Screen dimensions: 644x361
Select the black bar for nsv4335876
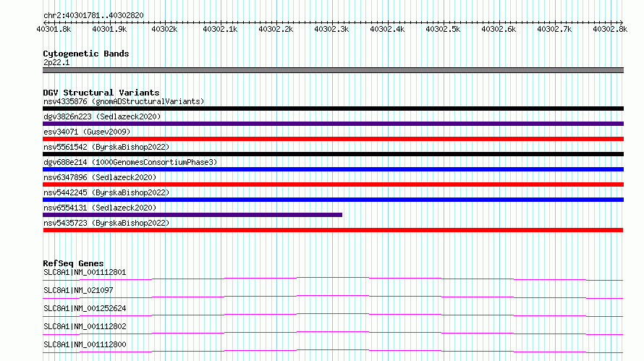point(333,109)
